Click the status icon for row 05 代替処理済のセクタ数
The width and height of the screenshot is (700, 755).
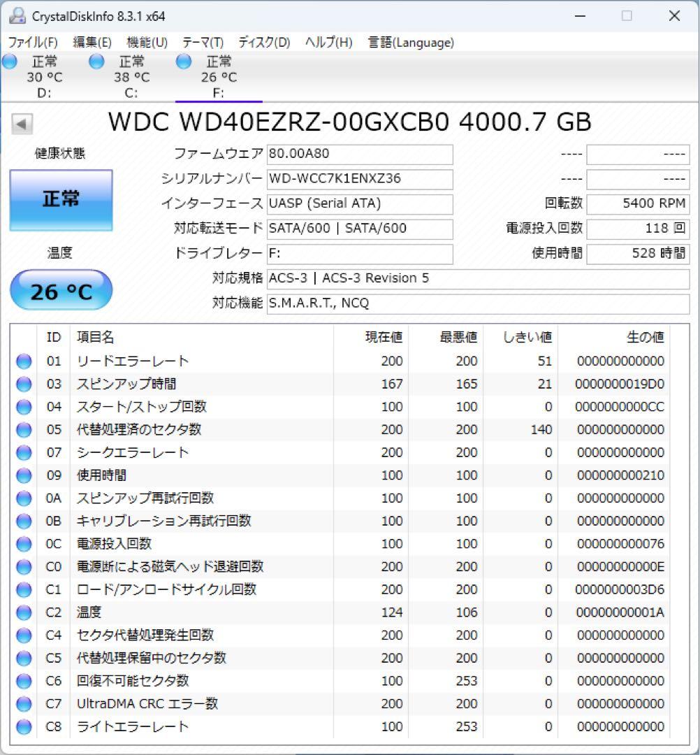(24, 430)
